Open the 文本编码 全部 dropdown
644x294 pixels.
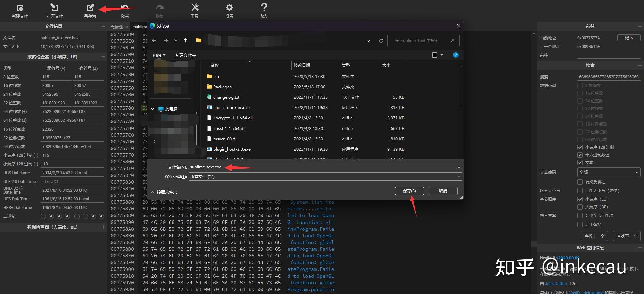(608, 172)
